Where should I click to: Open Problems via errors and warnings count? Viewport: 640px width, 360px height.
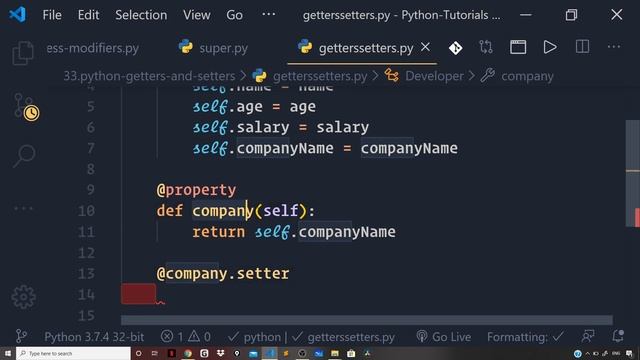[185, 337]
